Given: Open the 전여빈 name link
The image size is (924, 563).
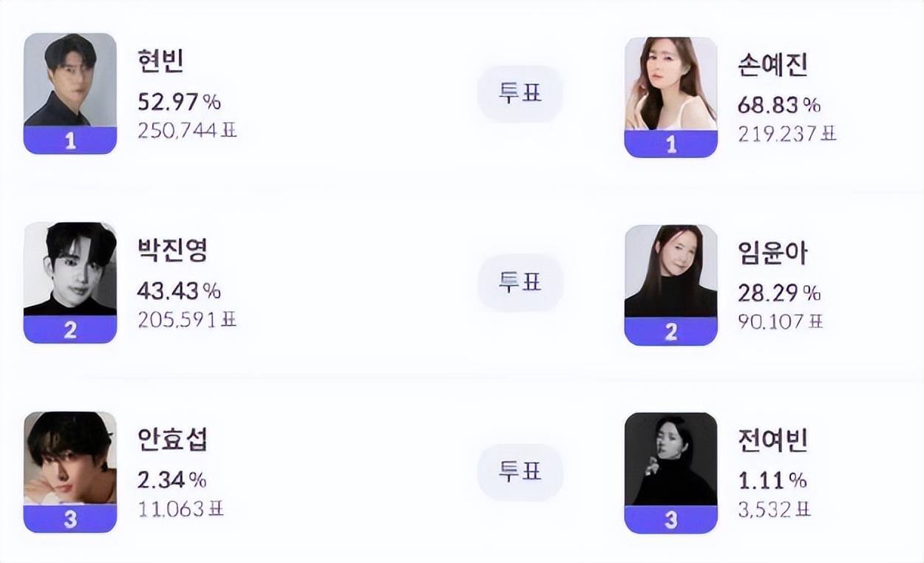Looking at the screenshot, I should [x=772, y=441].
